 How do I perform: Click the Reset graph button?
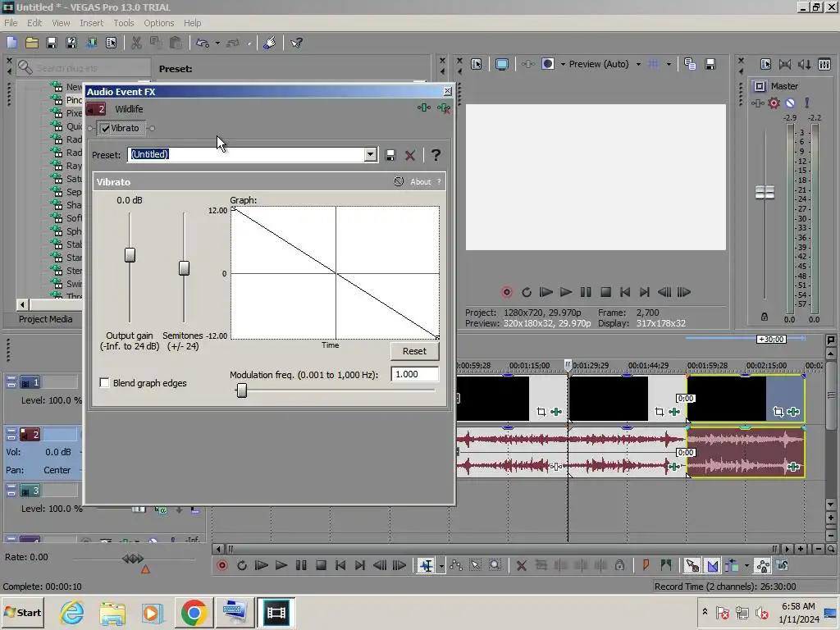click(414, 351)
